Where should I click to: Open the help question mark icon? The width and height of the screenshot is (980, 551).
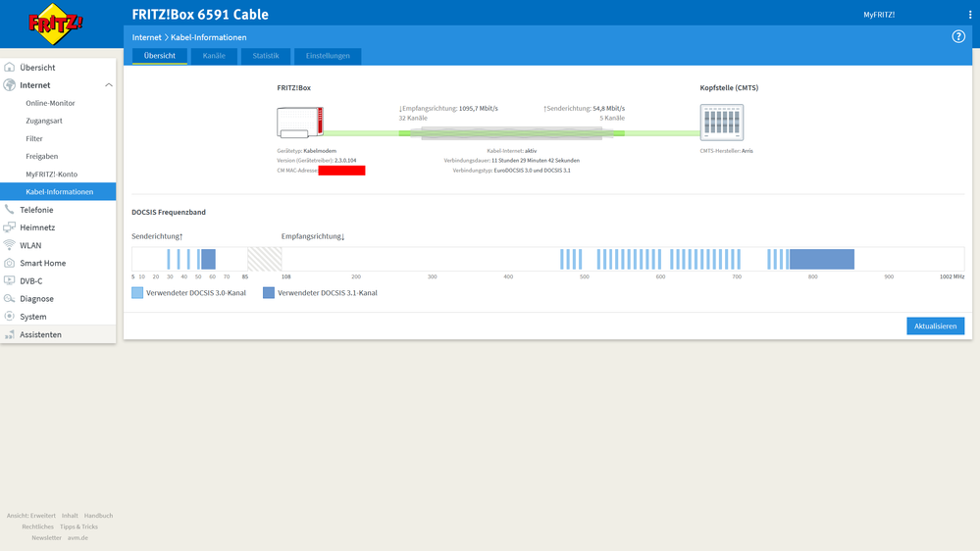coord(958,37)
